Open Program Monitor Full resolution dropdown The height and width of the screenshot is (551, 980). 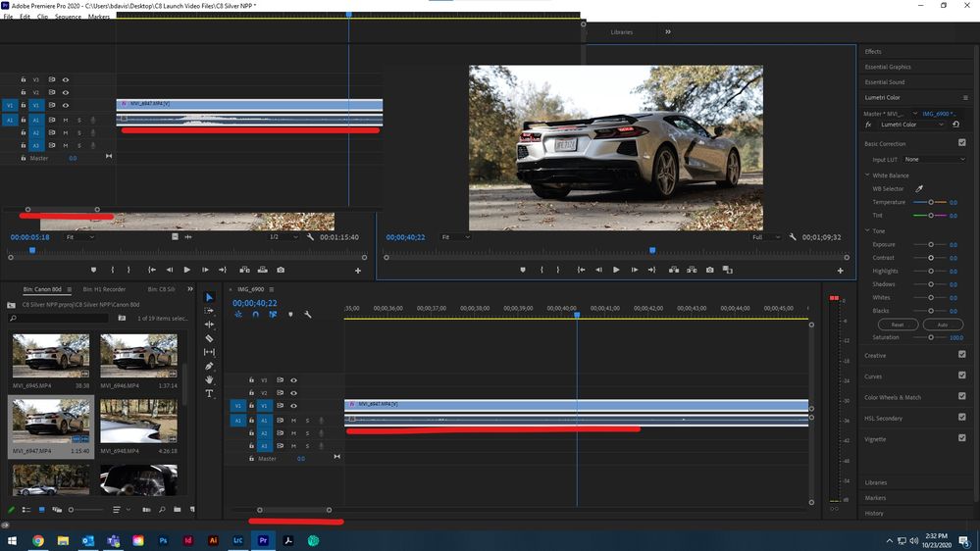pos(766,237)
